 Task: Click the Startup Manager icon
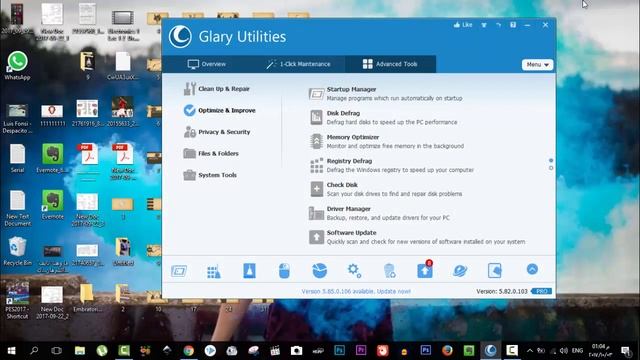pos(316,94)
